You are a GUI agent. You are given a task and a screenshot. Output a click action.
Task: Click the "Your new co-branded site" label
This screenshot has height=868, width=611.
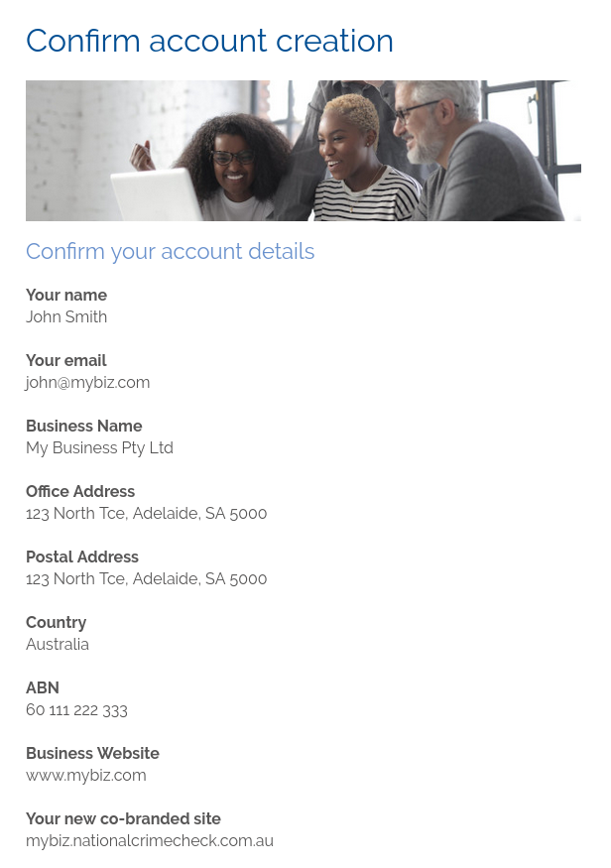pos(123,819)
